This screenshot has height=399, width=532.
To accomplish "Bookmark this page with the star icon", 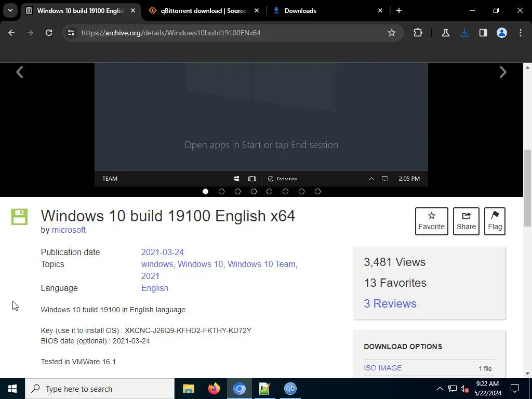I will click(392, 33).
